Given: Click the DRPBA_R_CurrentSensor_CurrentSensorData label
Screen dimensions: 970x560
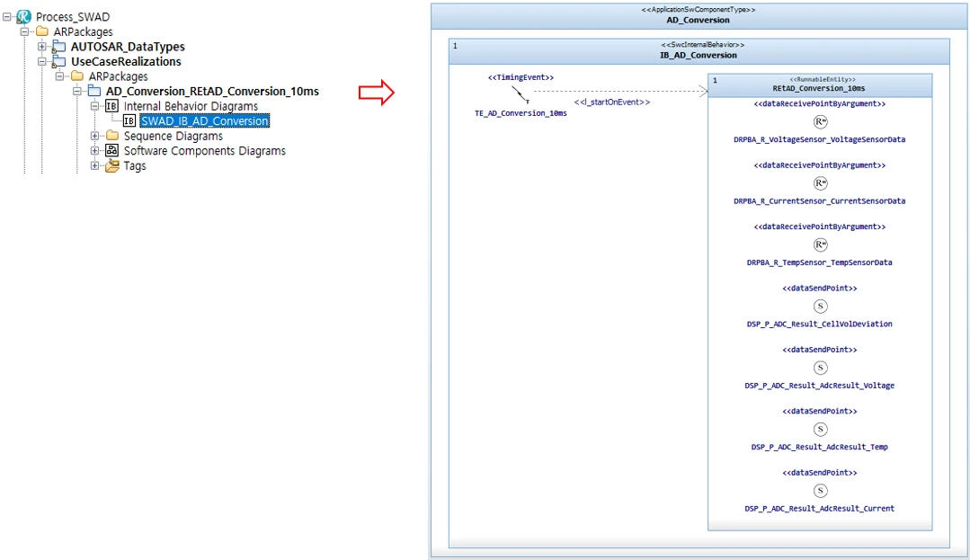Looking at the screenshot, I should pyautogui.click(x=819, y=201).
